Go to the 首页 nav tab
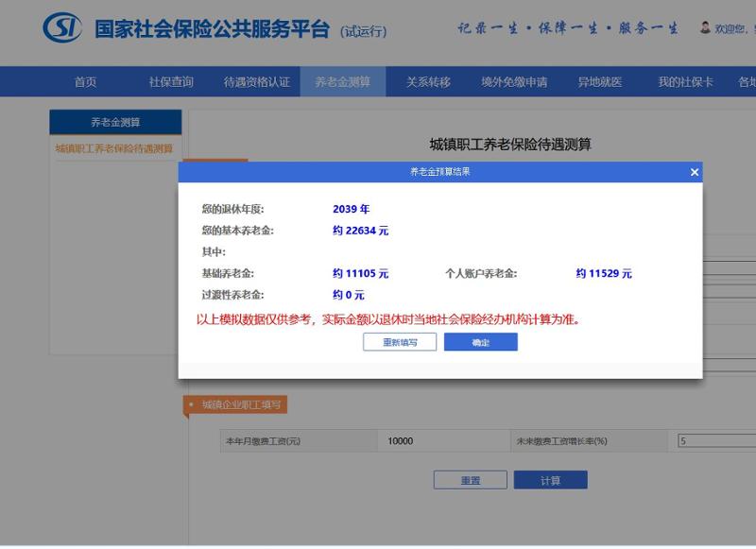This screenshot has height=549, width=756. pos(85,82)
